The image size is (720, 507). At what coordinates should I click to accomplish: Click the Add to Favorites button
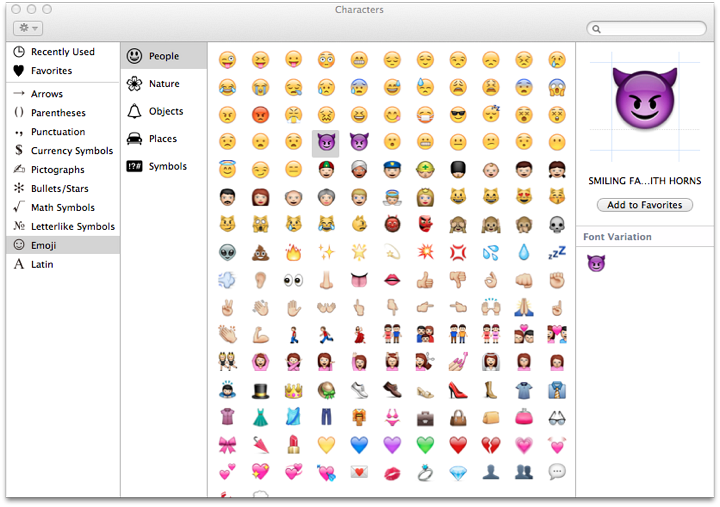tap(645, 205)
